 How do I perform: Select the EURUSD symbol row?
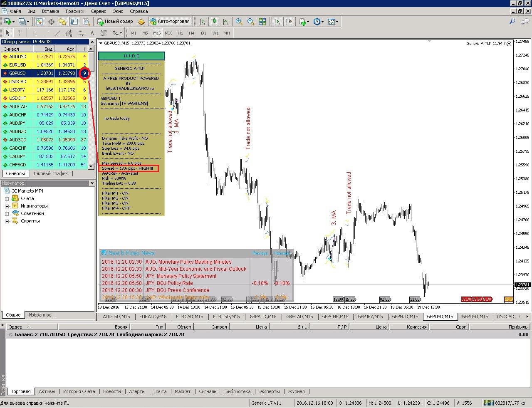click(x=45, y=65)
